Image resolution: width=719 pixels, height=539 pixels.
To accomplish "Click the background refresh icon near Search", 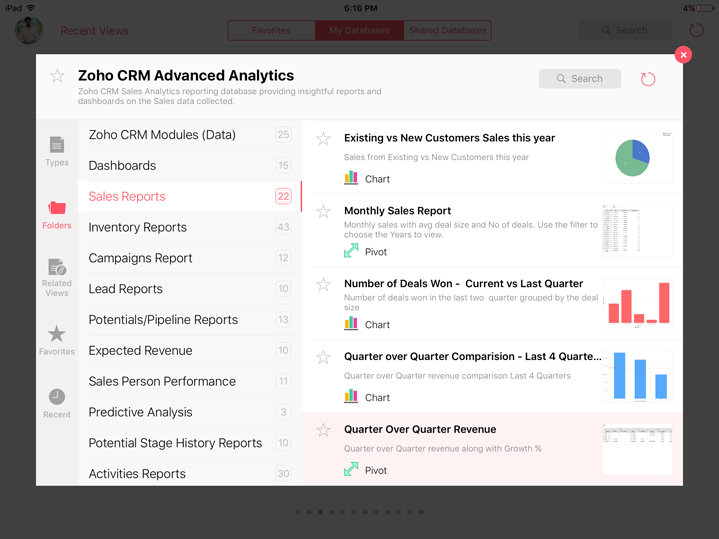I will tap(696, 30).
